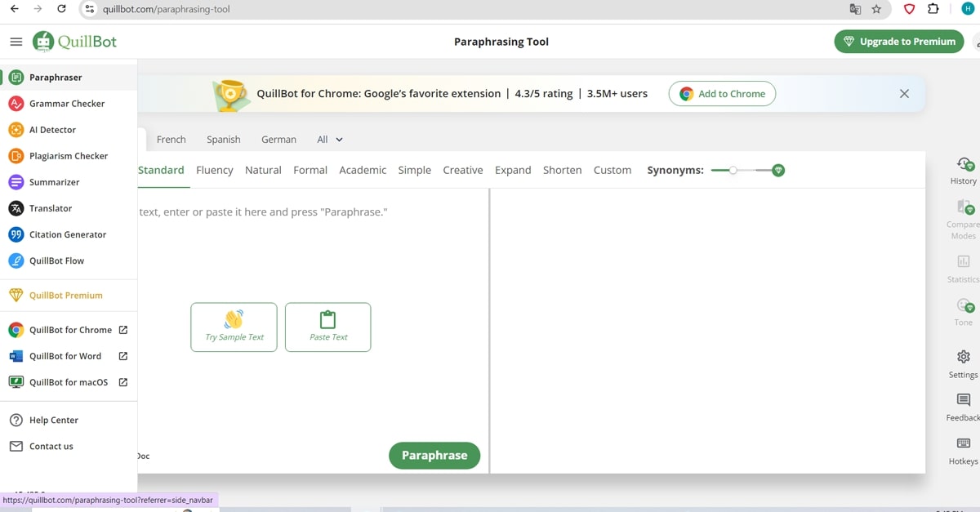
Task: Adjust the Synonyms slider handle
Action: pos(733,170)
